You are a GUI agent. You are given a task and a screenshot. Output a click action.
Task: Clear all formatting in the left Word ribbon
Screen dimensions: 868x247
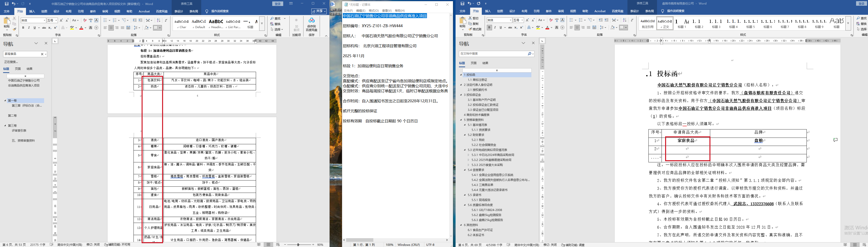click(x=85, y=21)
